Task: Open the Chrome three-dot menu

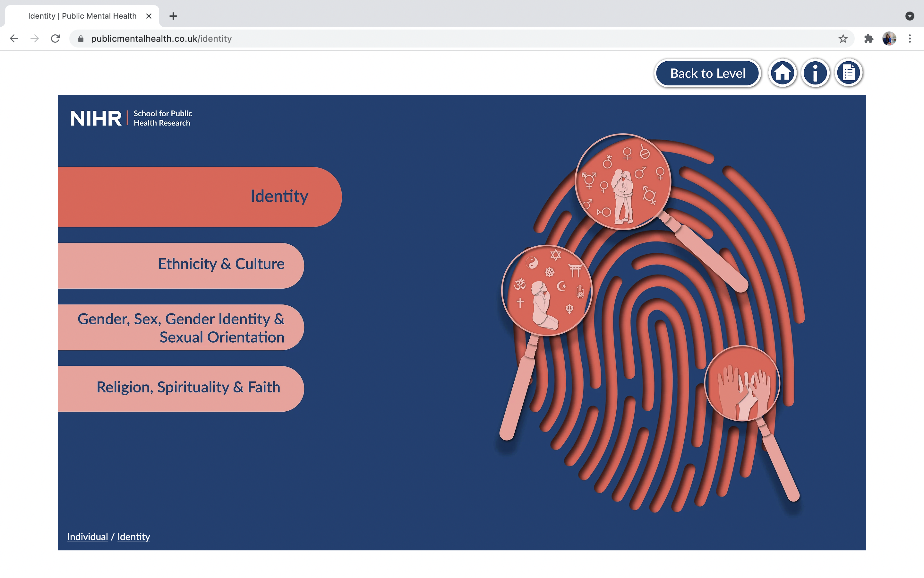Action: (x=910, y=39)
